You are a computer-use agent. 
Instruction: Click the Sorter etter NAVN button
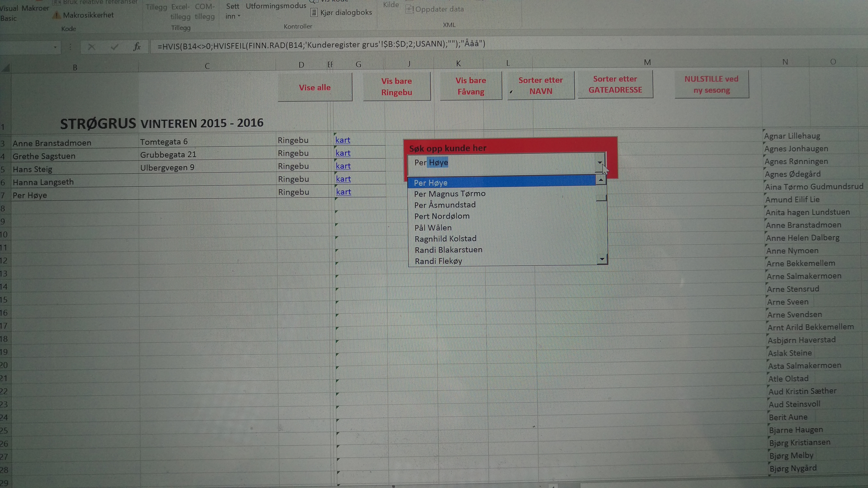click(541, 85)
